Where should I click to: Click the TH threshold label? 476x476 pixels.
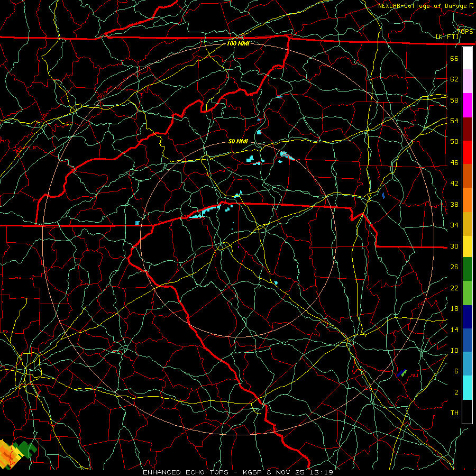(x=454, y=413)
